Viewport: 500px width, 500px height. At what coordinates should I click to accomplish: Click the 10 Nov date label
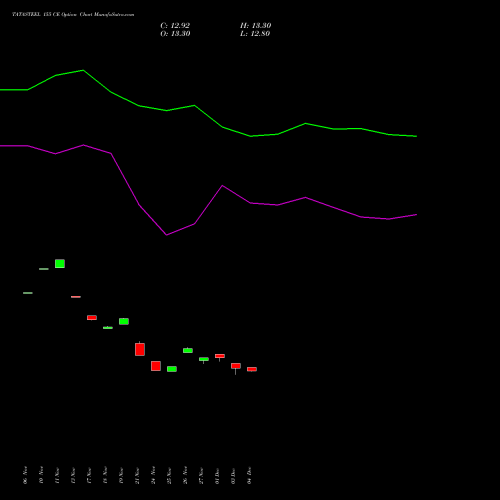click(x=41, y=475)
